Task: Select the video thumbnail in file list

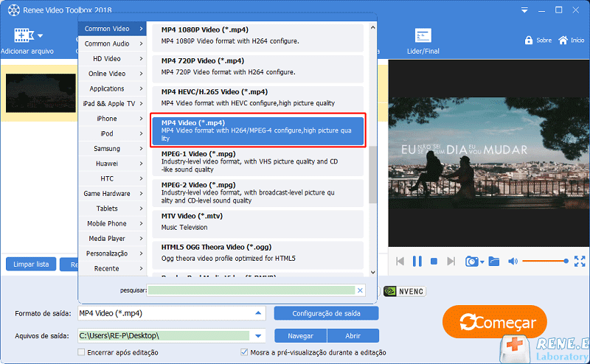Action: point(41,93)
